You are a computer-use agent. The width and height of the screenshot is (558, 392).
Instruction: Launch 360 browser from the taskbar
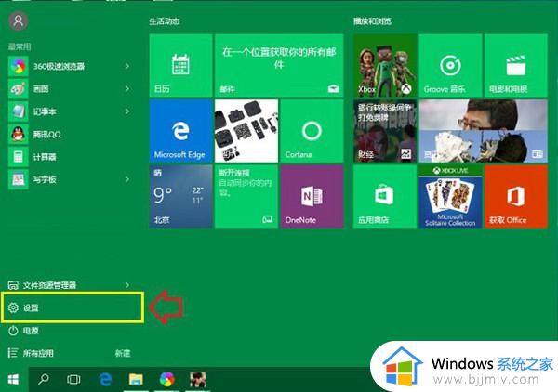click(x=166, y=380)
